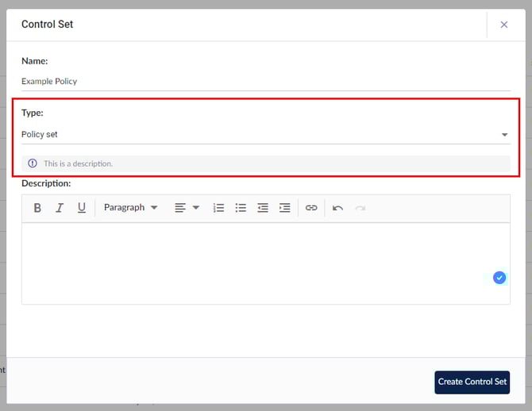Insert a bulleted list
This screenshot has height=411, width=532.
241,208
